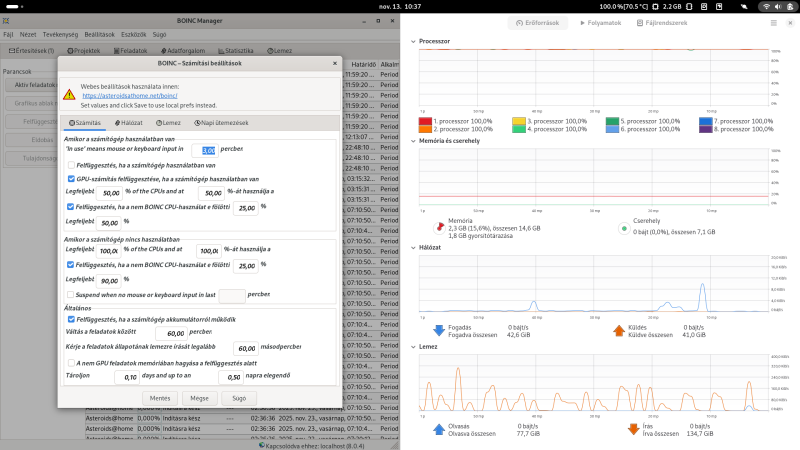
Task: Click the orange Küldés upload arrow icon
Action: click(618, 331)
